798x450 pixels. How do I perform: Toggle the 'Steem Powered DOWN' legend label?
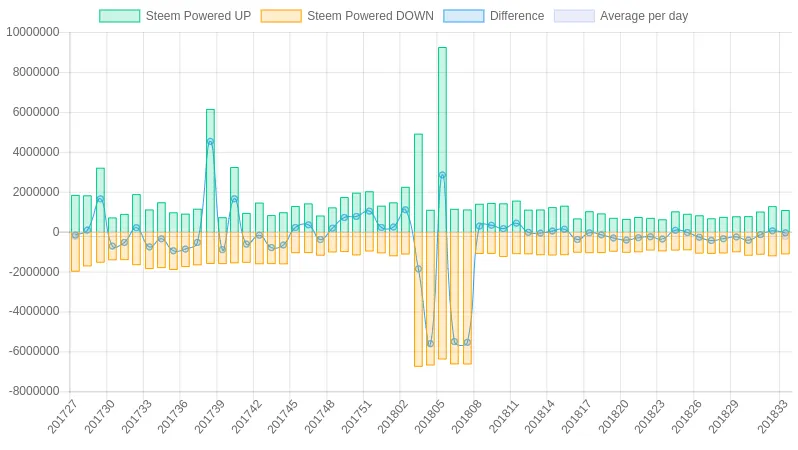pos(370,16)
